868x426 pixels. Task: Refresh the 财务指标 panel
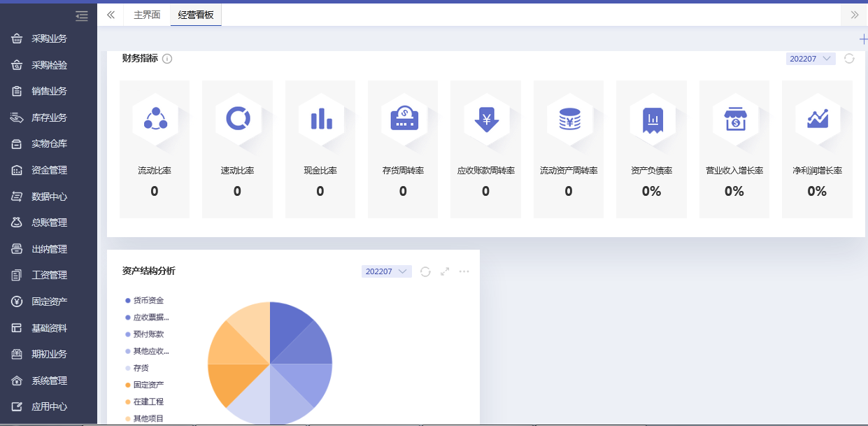pyautogui.click(x=849, y=59)
